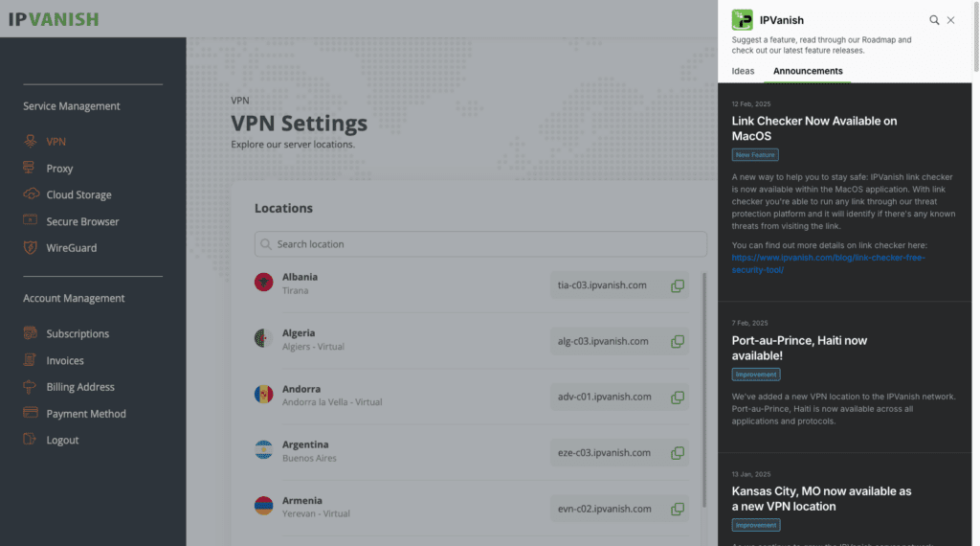The width and height of the screenshot is (980, 546).
Task: Open the VPN sidebar icon
Action: click(30, 141)
